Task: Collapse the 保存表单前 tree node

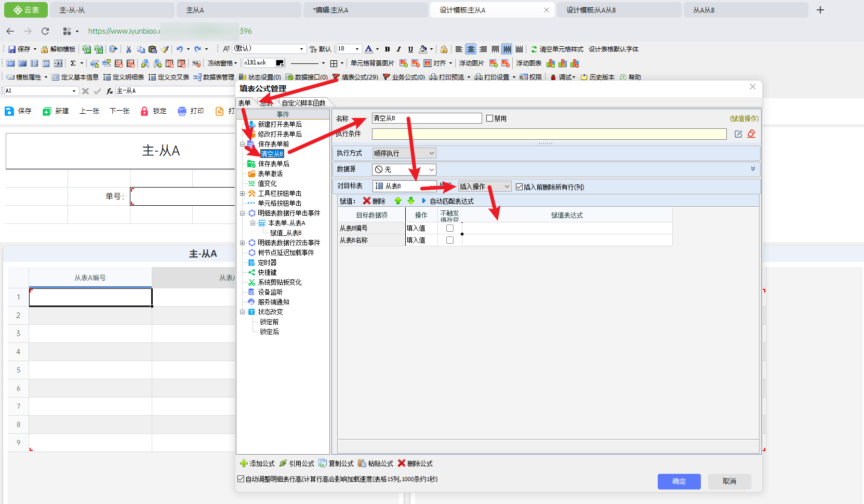Action: (x=242, y=144)
